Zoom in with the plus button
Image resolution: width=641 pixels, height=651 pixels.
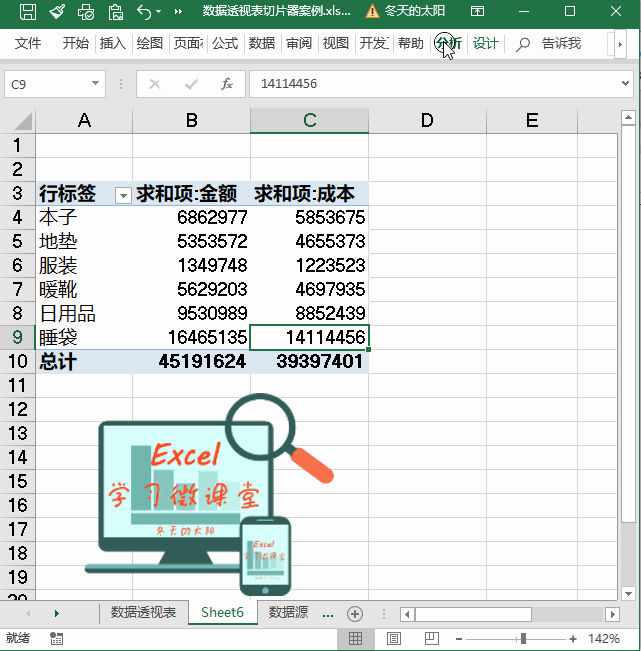pyautogui.click(x=573, y=639)
